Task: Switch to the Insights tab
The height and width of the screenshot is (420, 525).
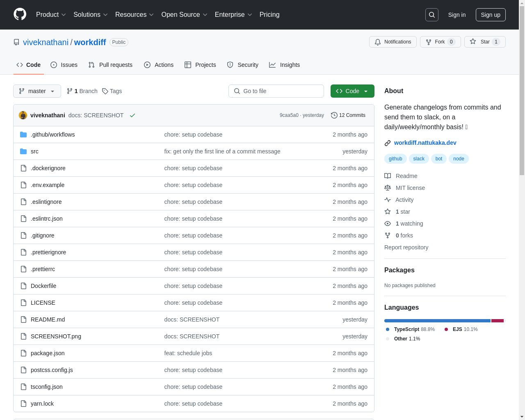Action: tap(285, 65)
